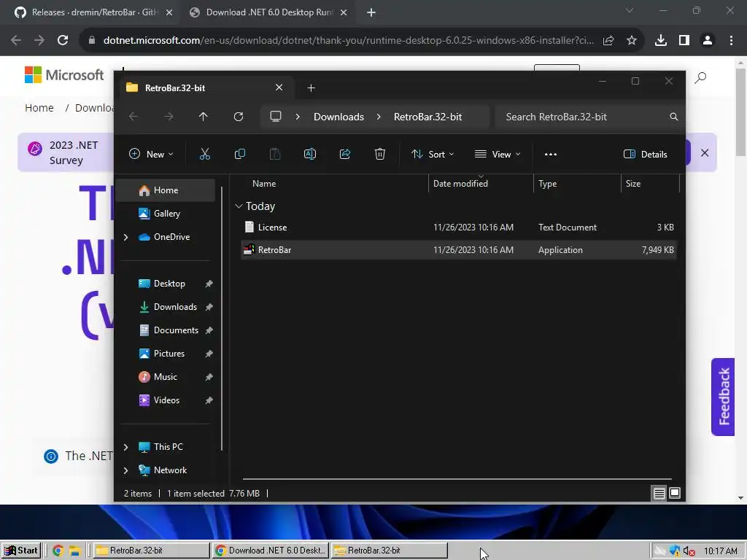
Task: Open the View dropdown
Action: tap(498, 155)
